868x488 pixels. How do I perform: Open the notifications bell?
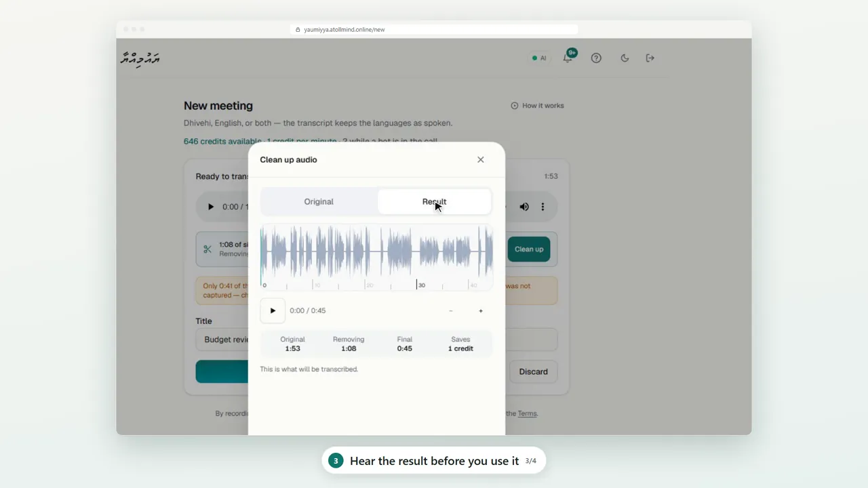pyautogui.click(x=568, y=58)
